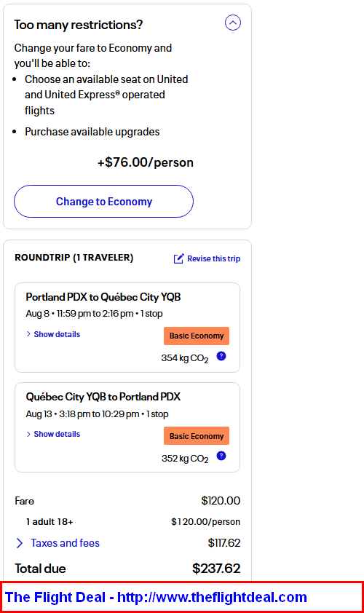Expand the Taxes and fees breakdown
Image resolution: width=364 pixels, height=613 pixels.
tap(65, 543)
